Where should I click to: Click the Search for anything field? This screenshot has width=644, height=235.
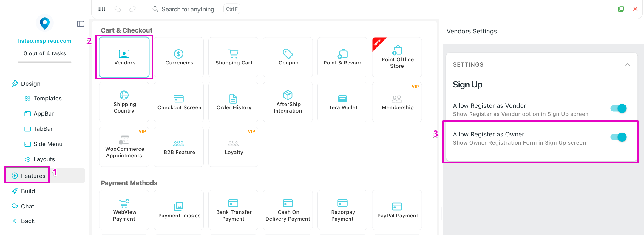pyautogui.click(x=188, y=9)
